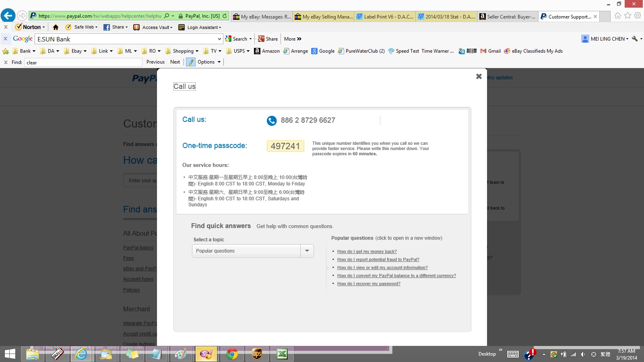Open the Speed Test Time Warner bookmark
This screenshot has height=362, width=644.
click(421, 51)
